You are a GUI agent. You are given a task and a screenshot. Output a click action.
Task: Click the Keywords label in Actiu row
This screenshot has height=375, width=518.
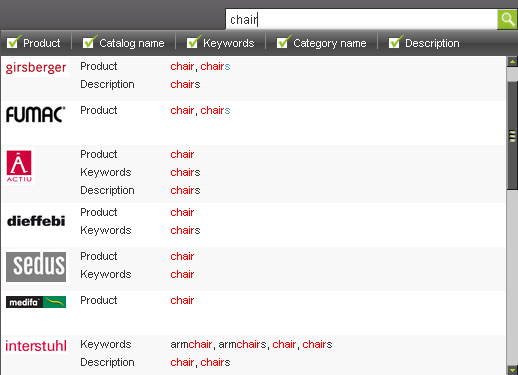(x=106, y=172)
